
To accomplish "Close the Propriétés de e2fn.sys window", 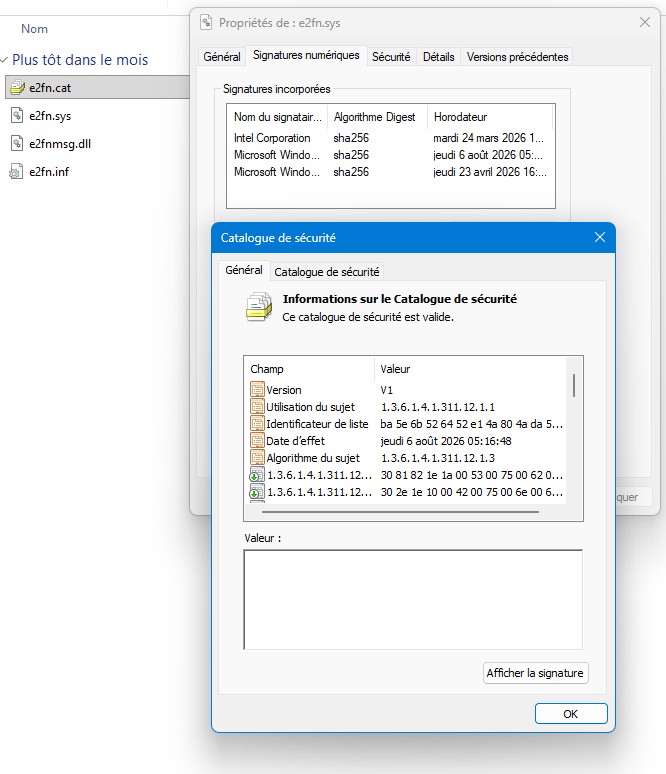I will click(x=645, y=22).
